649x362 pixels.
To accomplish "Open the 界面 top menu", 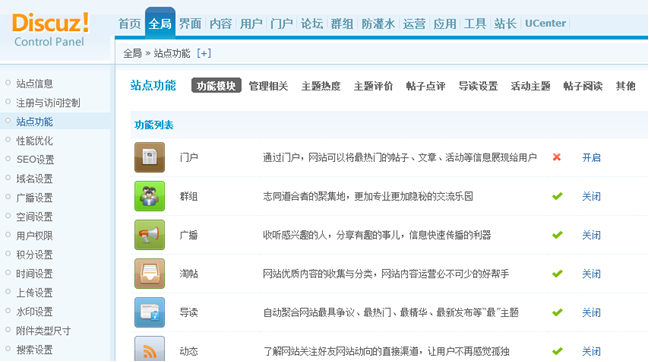I will [190, 24].
